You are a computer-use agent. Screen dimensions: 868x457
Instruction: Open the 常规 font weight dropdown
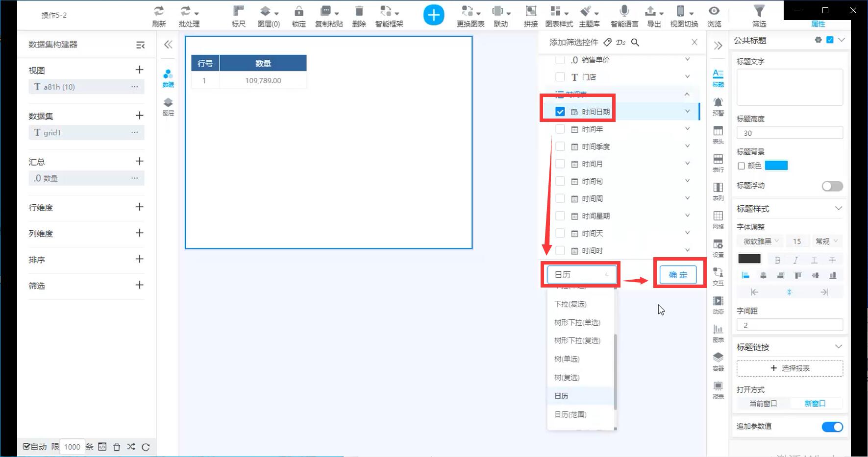point(826,241)
